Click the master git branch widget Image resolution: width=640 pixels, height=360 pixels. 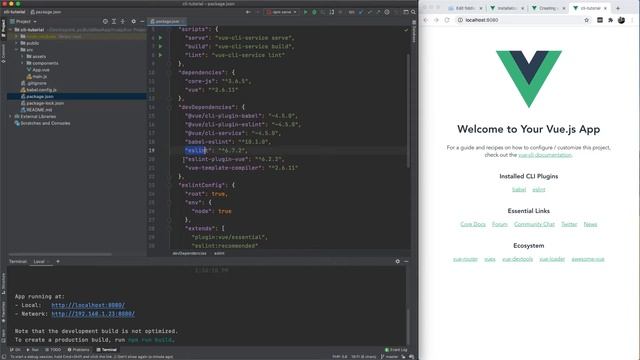pos(389,356)
